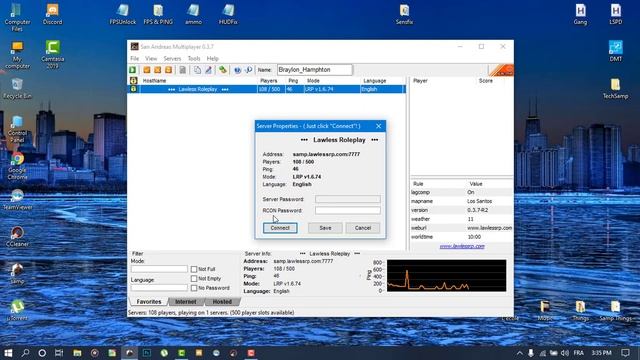Screen dimensions: 640x360
Task: Sort by Ping column header
Action: (295, 81)
